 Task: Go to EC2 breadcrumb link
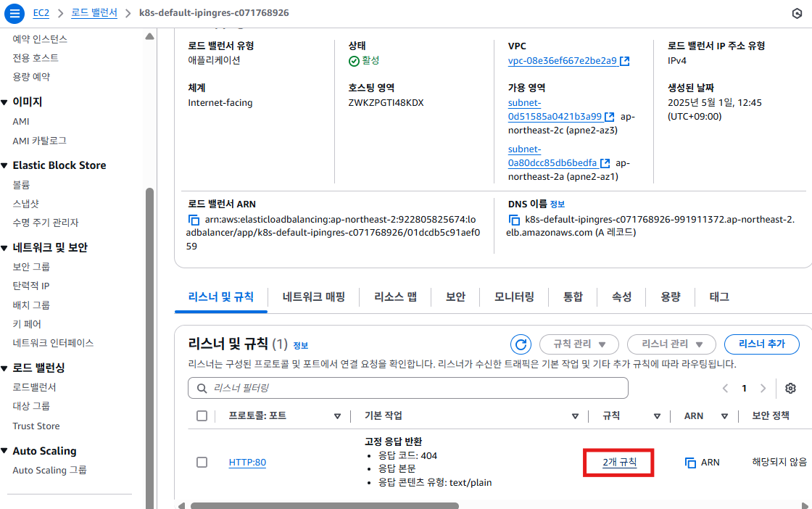tap(41, 13)
